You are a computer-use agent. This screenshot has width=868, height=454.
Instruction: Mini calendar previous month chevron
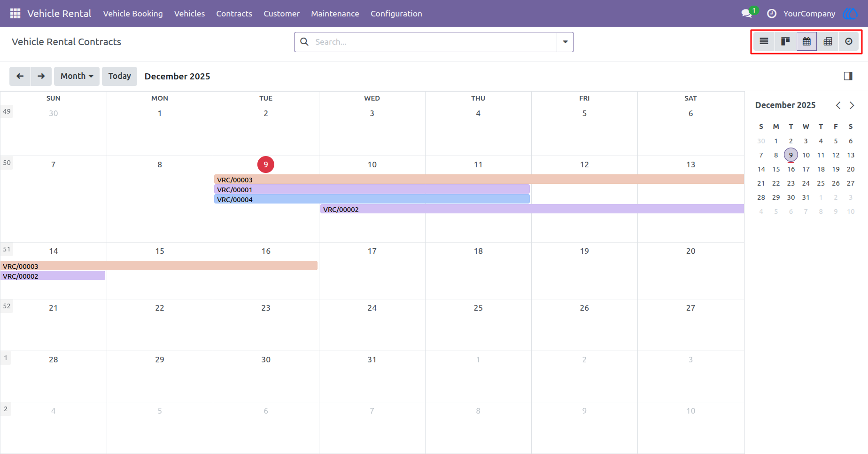click(838, 105)
